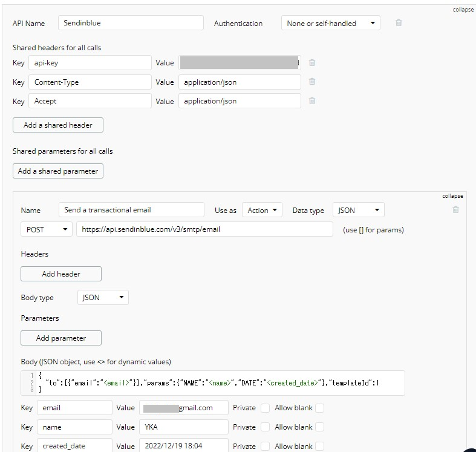
Task: Toggle Private checkbox for name parameter
Action: [x=265, y=427]
